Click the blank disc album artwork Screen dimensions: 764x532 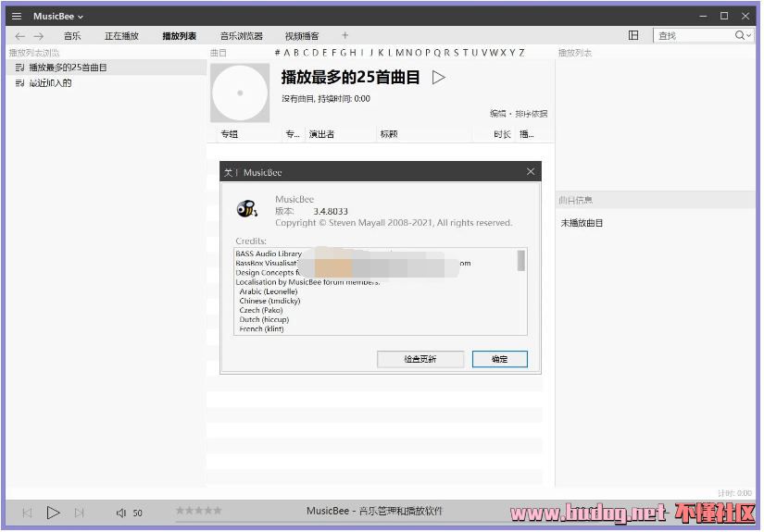[240, 93]
